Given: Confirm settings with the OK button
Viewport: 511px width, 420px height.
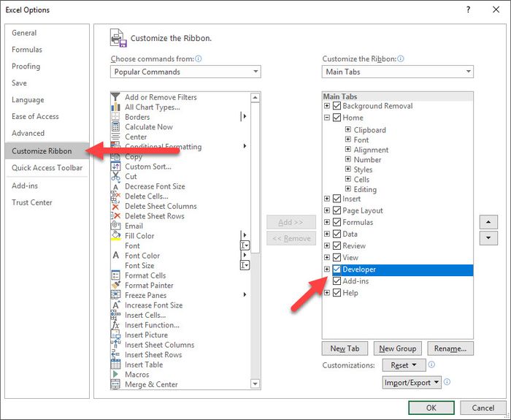Looking at the screenshot, I should click(x=431, y=408).
